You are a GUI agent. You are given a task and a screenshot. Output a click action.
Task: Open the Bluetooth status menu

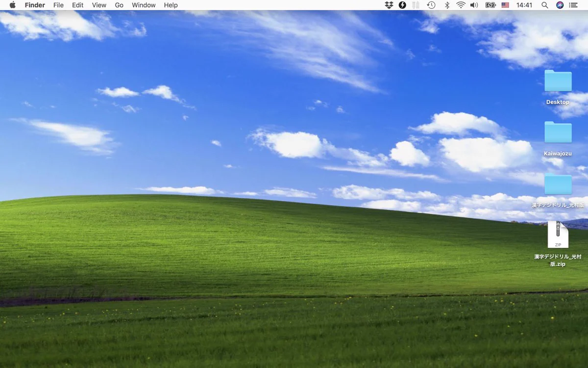pos(447,5)
